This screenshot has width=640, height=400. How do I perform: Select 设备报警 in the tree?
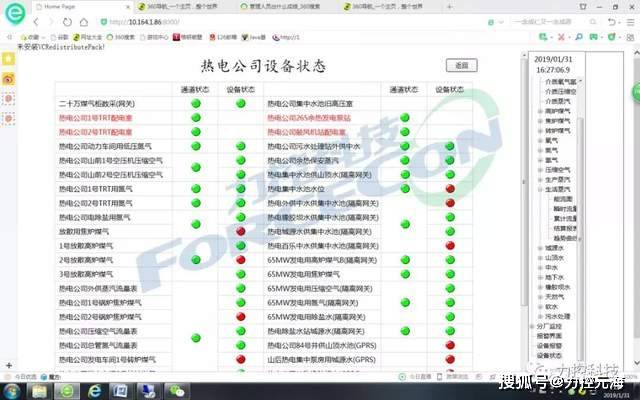(x=549, y=346)
